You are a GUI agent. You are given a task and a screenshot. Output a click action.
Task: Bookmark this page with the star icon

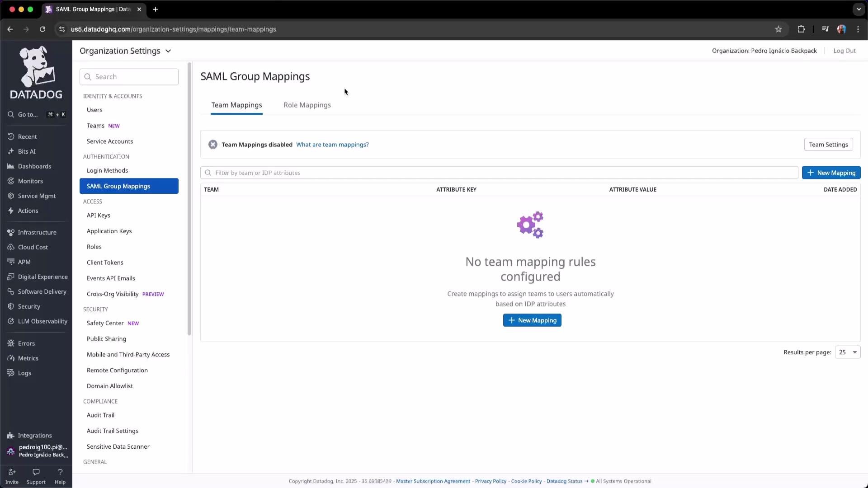point(778,29)
